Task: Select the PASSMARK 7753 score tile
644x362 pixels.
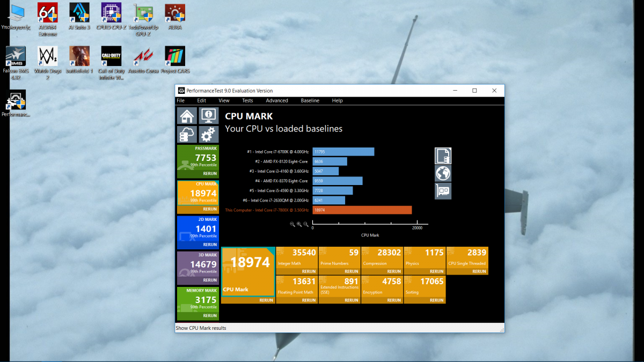Action: pos(198,158)
